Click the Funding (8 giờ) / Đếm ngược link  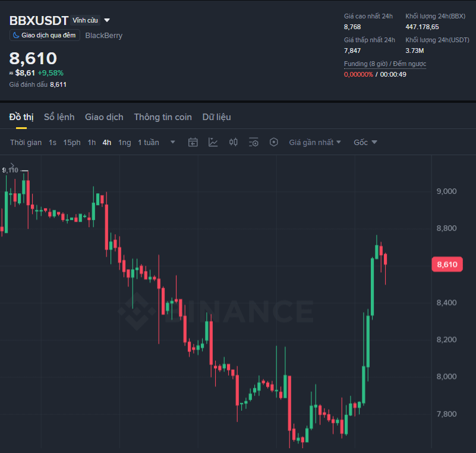(385, 64)
